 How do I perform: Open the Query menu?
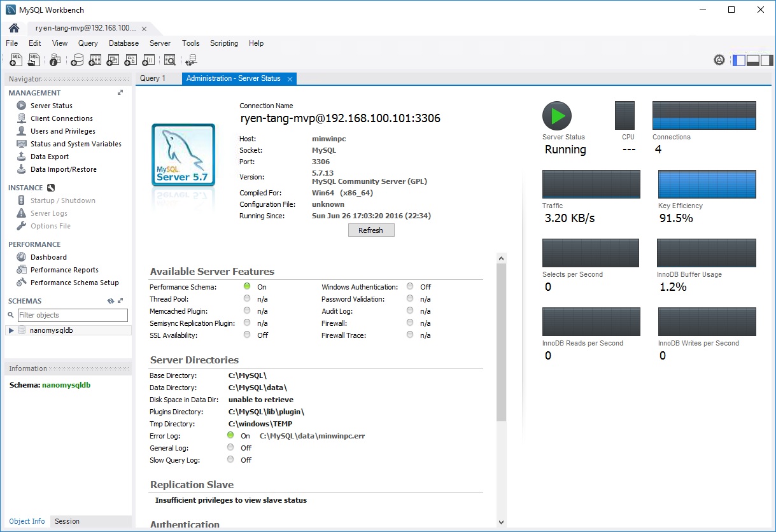point(88,43)
